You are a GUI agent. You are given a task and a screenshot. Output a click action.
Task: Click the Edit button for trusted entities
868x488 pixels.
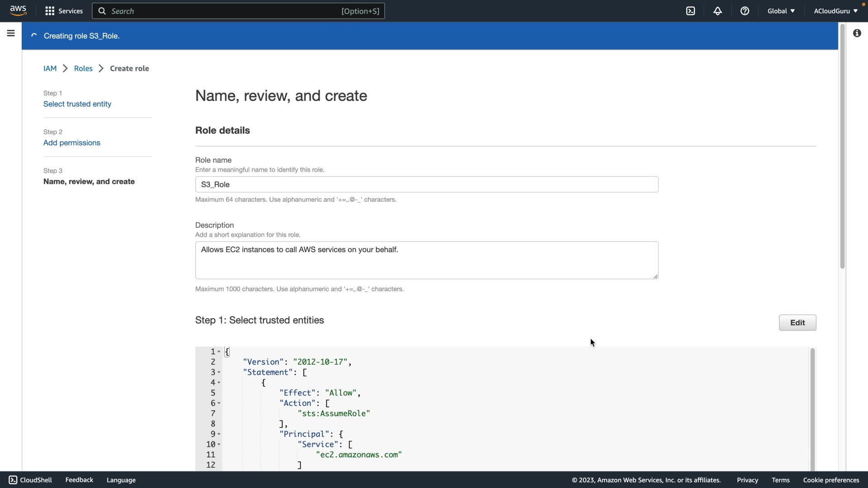click(797, 323)
